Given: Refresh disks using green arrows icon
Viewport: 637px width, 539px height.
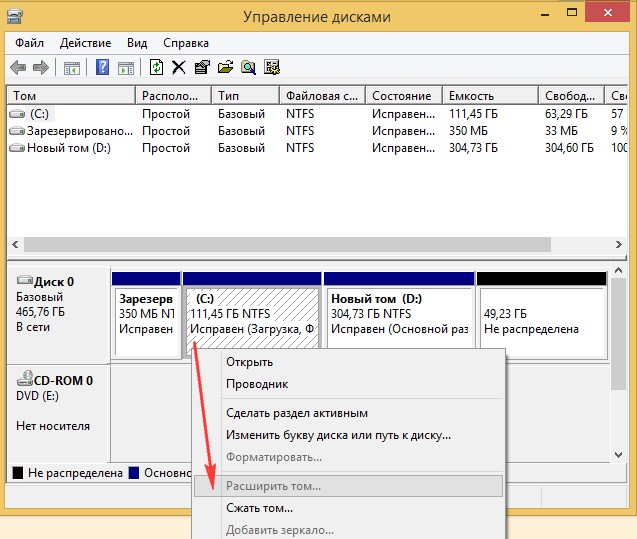Looking at the screenshot, I should coord(156,67).
